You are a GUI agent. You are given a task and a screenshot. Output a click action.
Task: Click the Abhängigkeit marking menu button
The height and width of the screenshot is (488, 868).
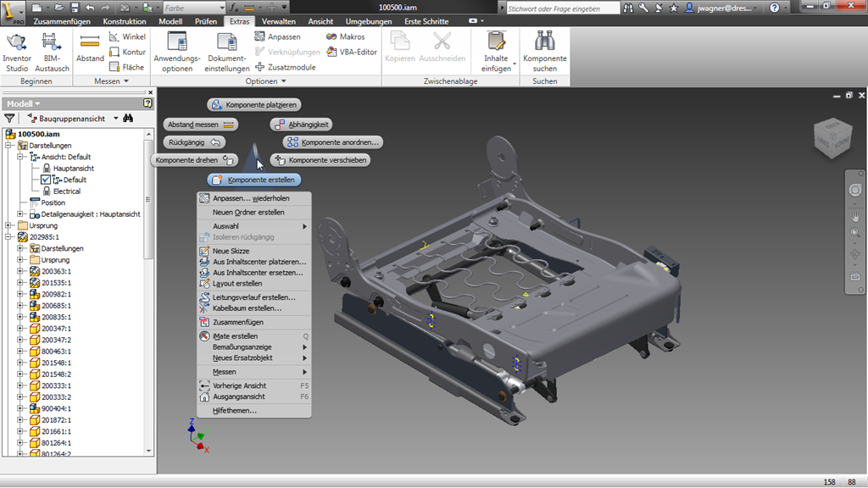point(303,125)
